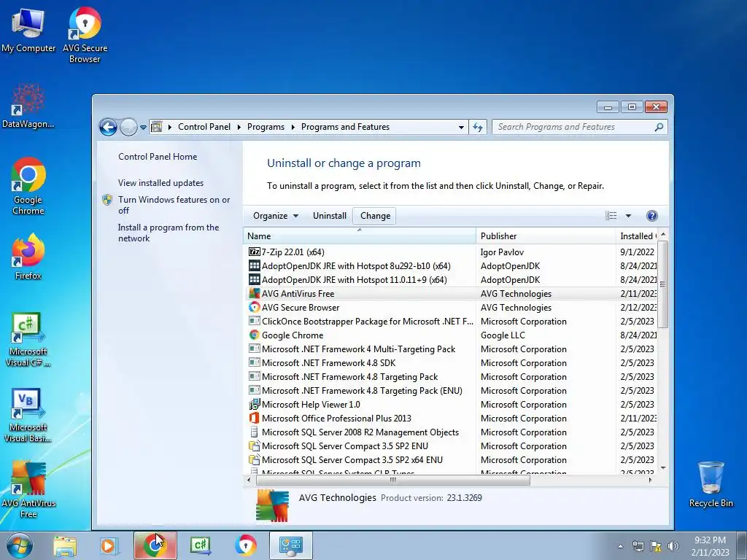Open the DataWagon desktop shortcut
The image size is (747, 560).
point(28,106)
